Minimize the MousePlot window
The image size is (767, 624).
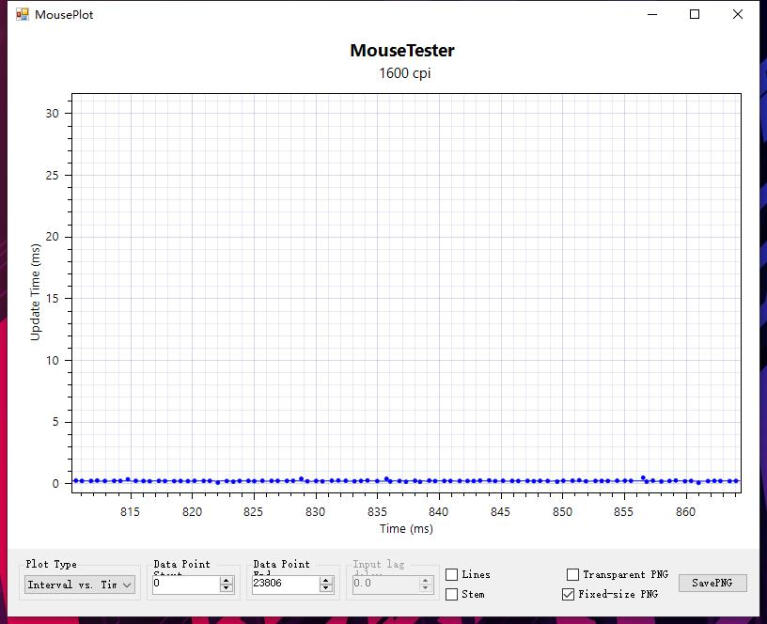(652, 15)
